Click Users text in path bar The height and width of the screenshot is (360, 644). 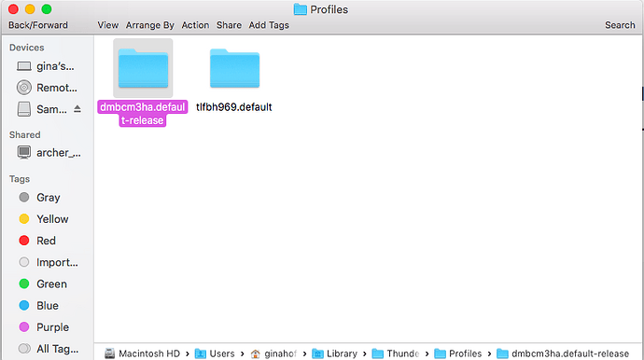222,353
